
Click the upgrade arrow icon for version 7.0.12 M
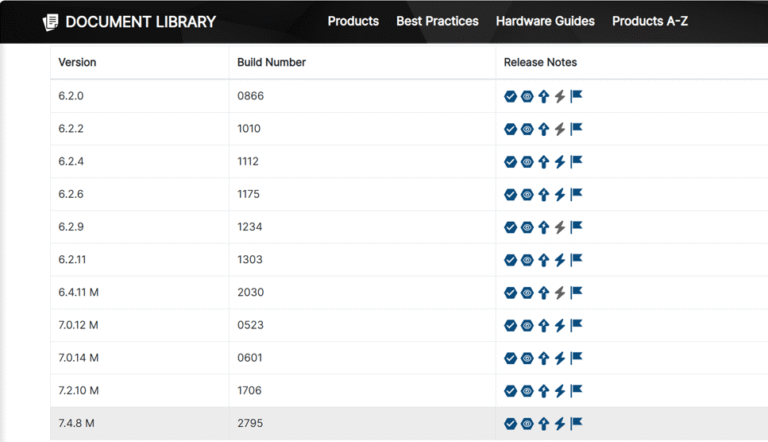coord(544,325)
